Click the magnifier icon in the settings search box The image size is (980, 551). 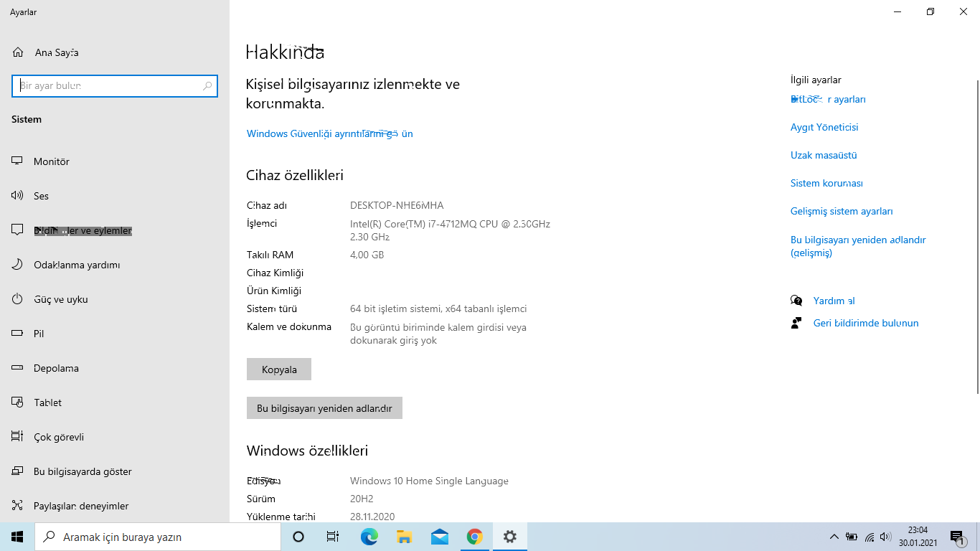pyautogui.click(x=207, y=86)
